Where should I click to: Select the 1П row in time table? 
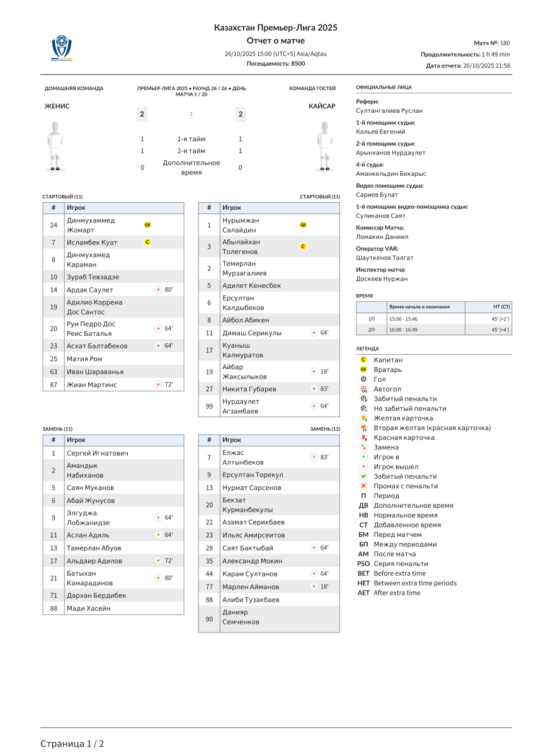(x=434, y=319)
